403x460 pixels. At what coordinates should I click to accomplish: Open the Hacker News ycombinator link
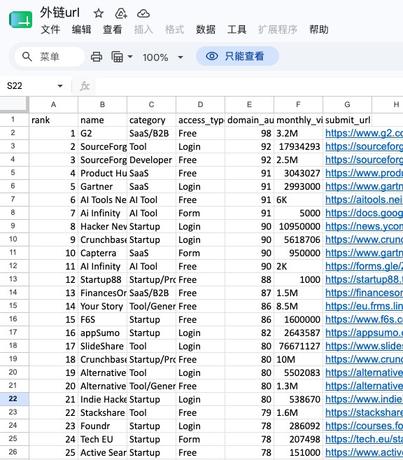point(364,227)
